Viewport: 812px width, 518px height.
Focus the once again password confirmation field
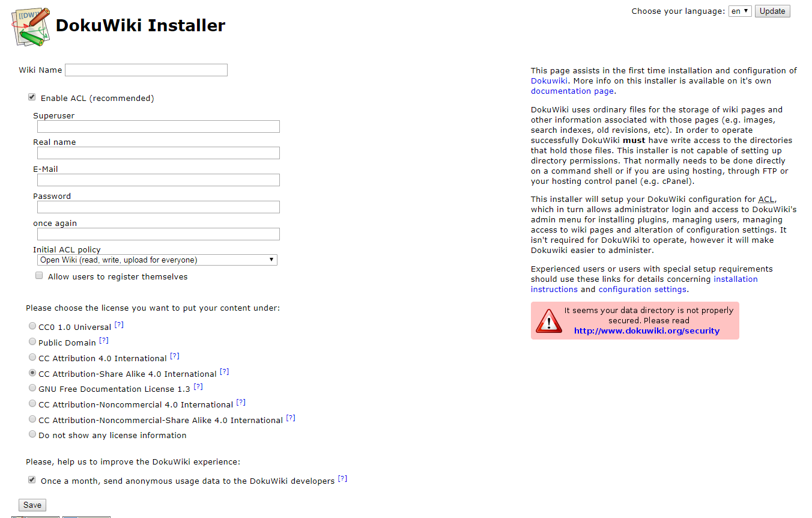click(159, 234)
